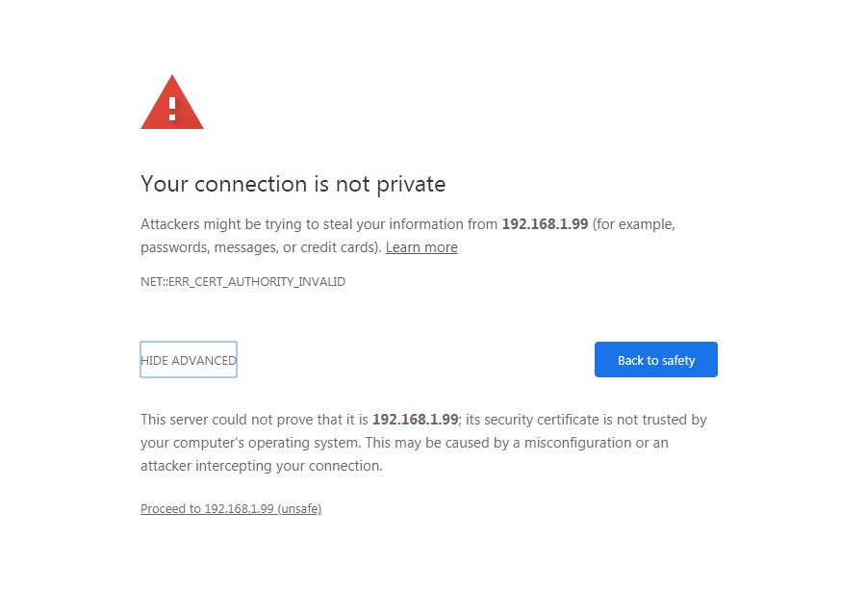Click bold 192.168.1.99 after "prove that it is"
Viewport: 866px width, 616px height.
415,420
